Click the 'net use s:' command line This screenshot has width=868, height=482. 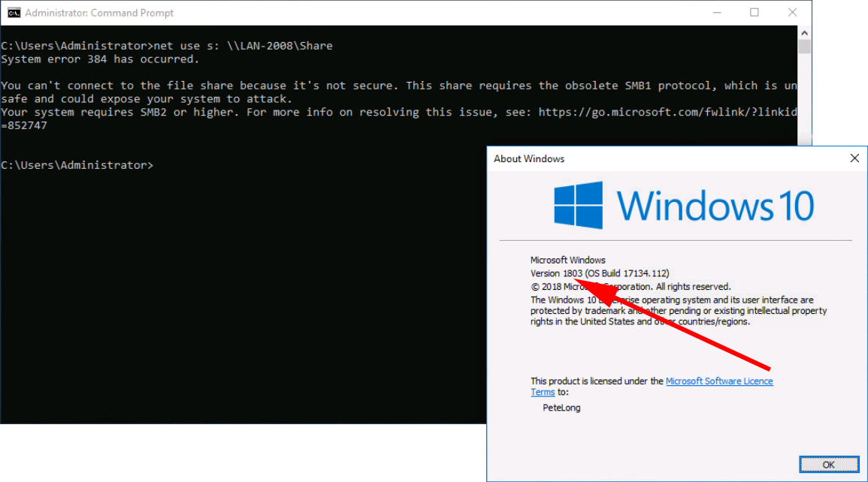coord(167,46)
